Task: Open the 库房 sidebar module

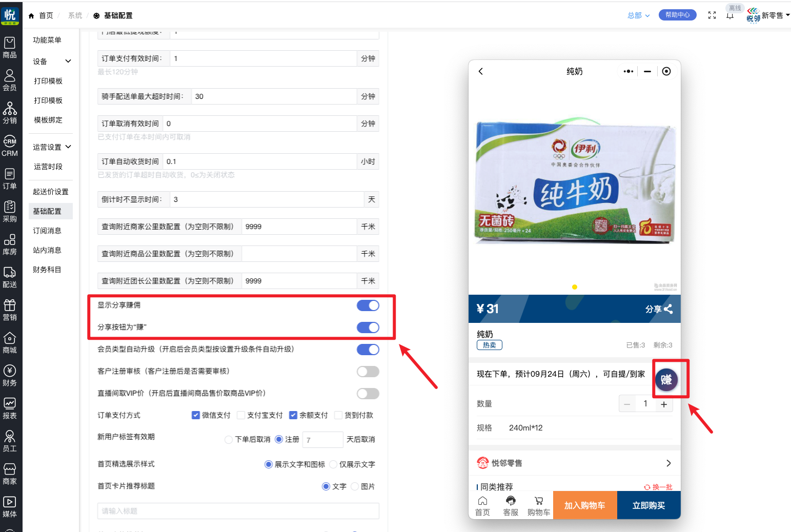Action: point(10,244)
